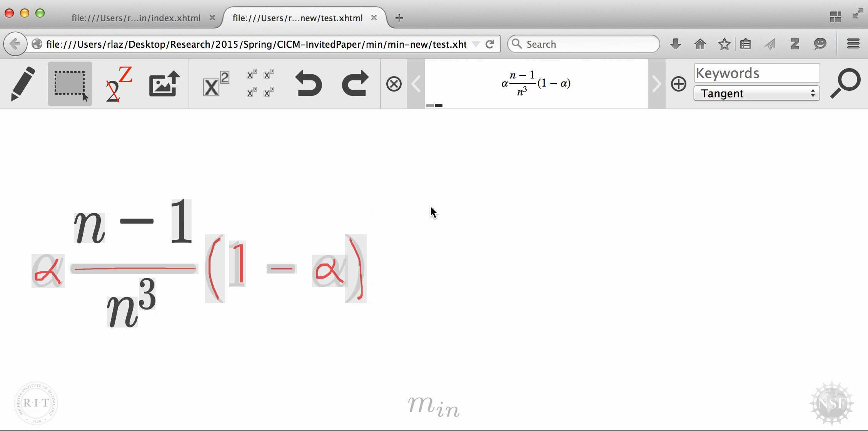
Task: Reload the current page
Action: click(490, 44)
